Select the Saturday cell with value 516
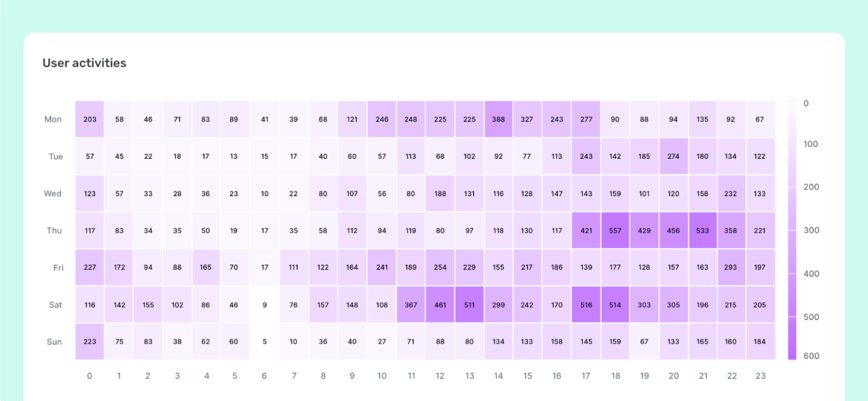The width and height of the screenshot is (868, 401). pos(586,305)
